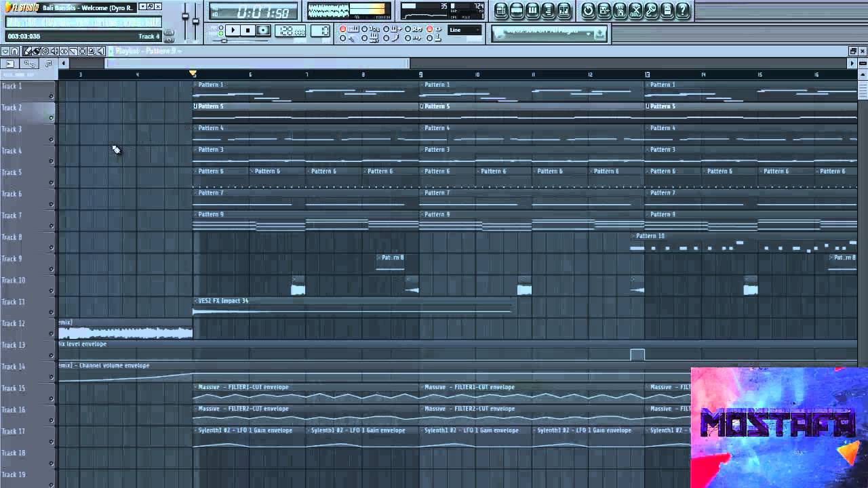Mute Track 9 using its LED
This screenshot has width=868, height=488.
click(51, 269)
